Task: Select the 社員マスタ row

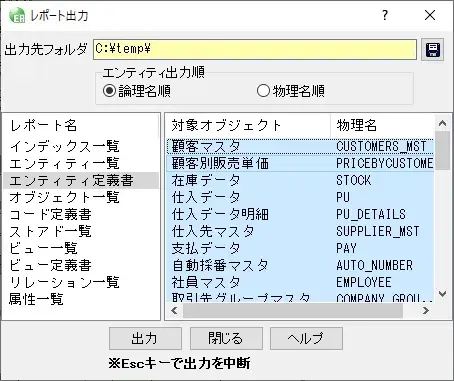Action: 300,282
